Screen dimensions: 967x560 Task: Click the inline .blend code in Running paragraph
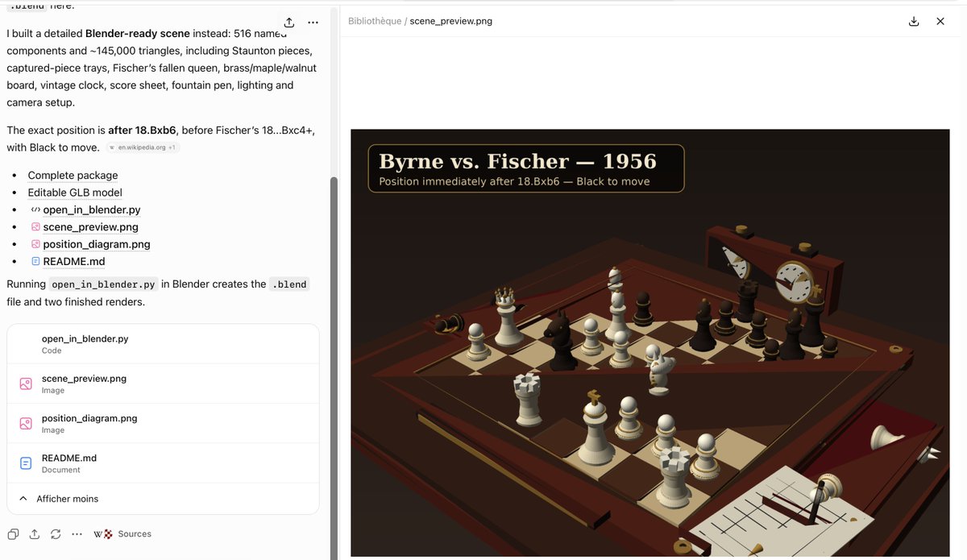[289, 284]
